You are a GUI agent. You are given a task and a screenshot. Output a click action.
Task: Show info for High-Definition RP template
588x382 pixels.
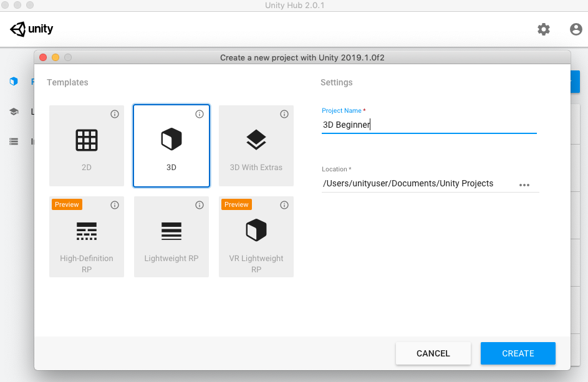click(115, 205)
